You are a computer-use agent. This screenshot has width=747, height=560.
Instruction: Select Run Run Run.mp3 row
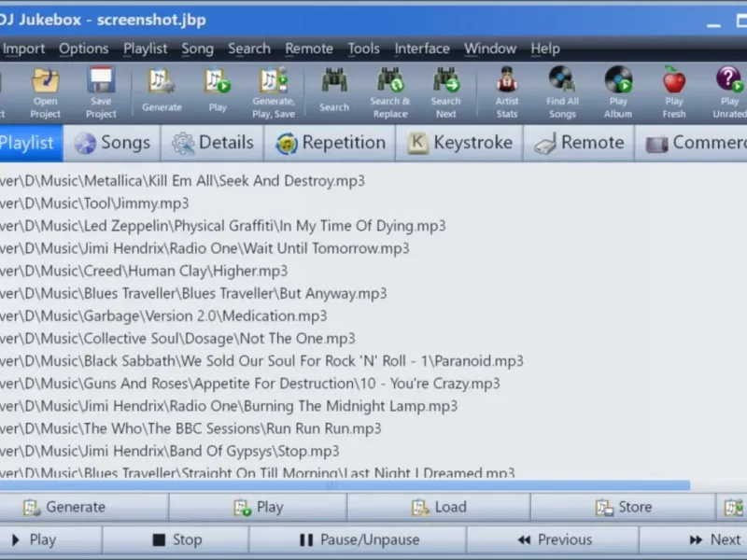pos(373,428)
